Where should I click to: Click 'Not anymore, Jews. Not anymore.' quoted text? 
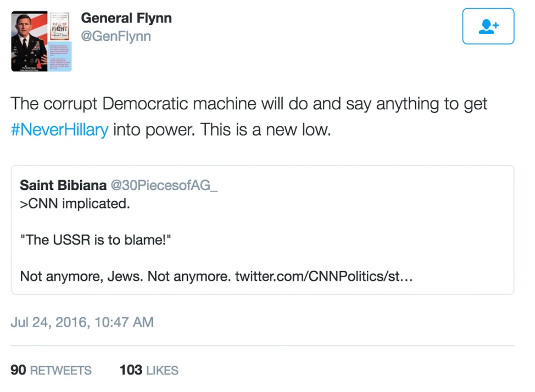click(124, 276)
